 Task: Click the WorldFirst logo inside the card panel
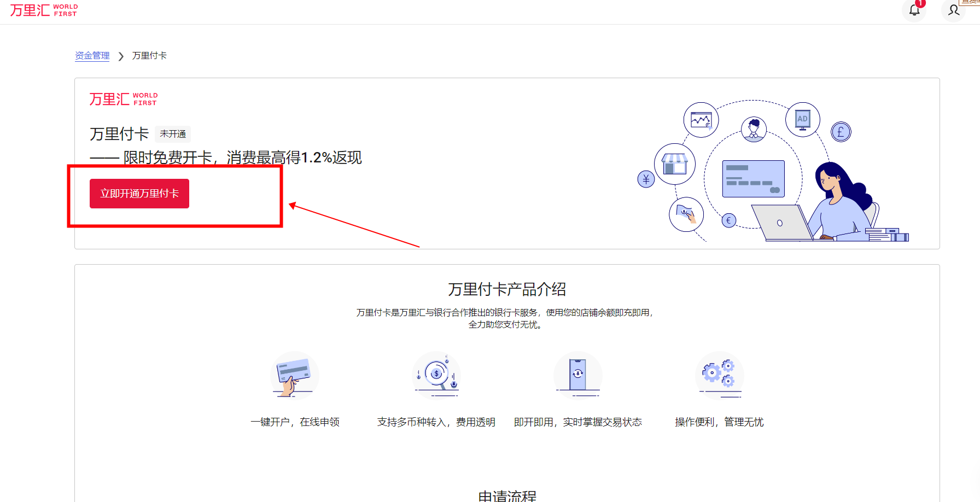123,99
